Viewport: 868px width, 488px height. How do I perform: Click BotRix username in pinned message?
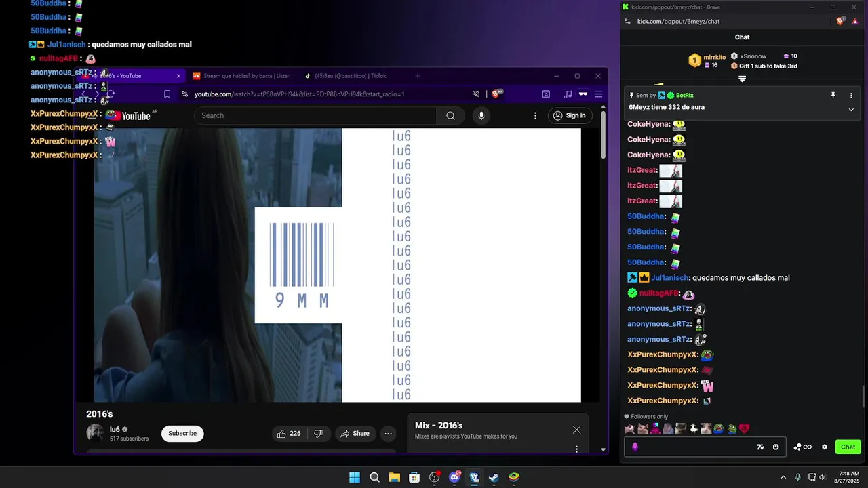point(684,96)
